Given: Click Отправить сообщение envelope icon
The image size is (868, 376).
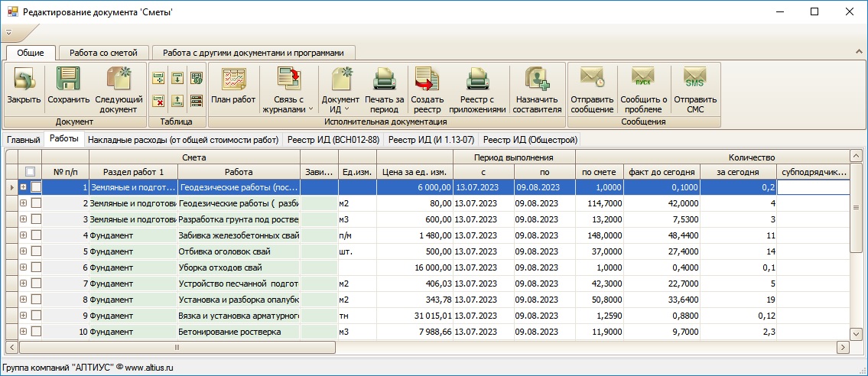Looking at the screenshot, I should (x=593, y=77).
